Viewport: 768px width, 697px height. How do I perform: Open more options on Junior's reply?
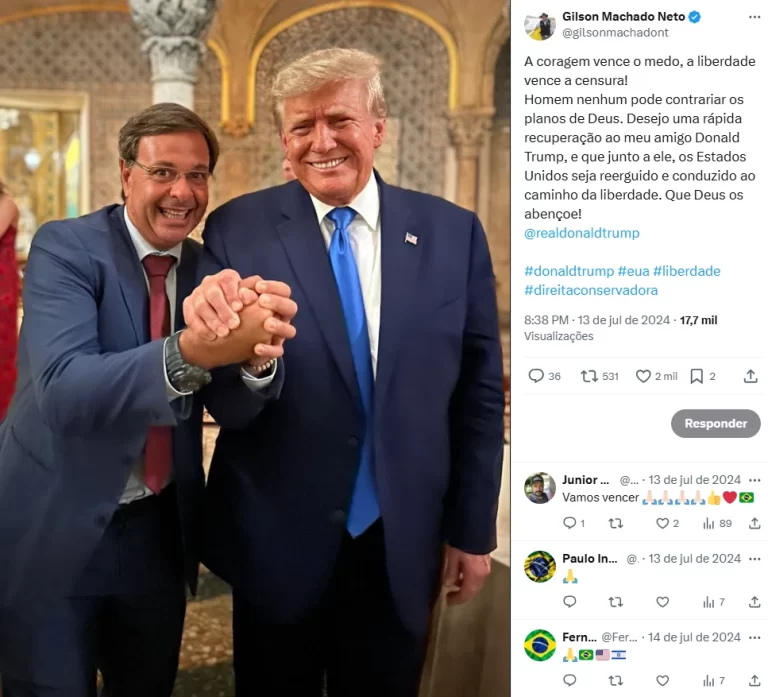755,480
